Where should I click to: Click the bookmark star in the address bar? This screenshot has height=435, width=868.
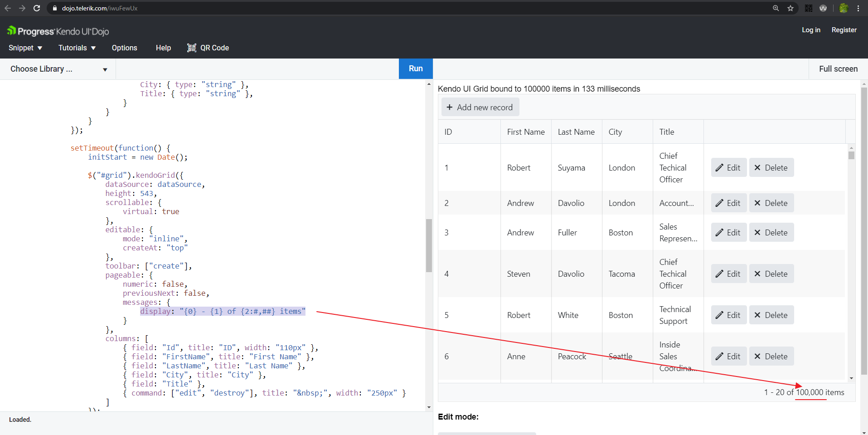pos(790,8)
